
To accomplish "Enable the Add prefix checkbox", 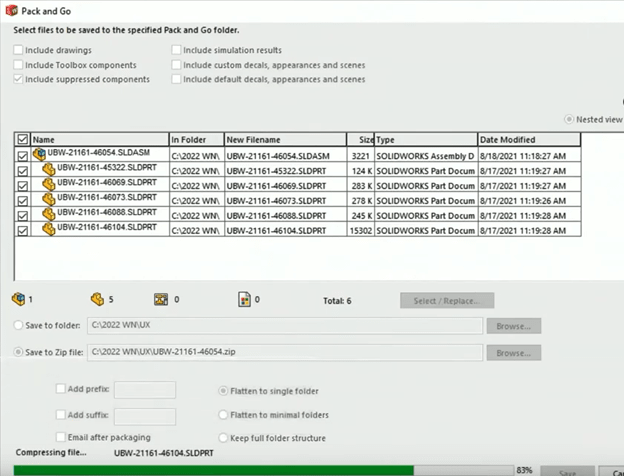I will (x=60, y=388).
